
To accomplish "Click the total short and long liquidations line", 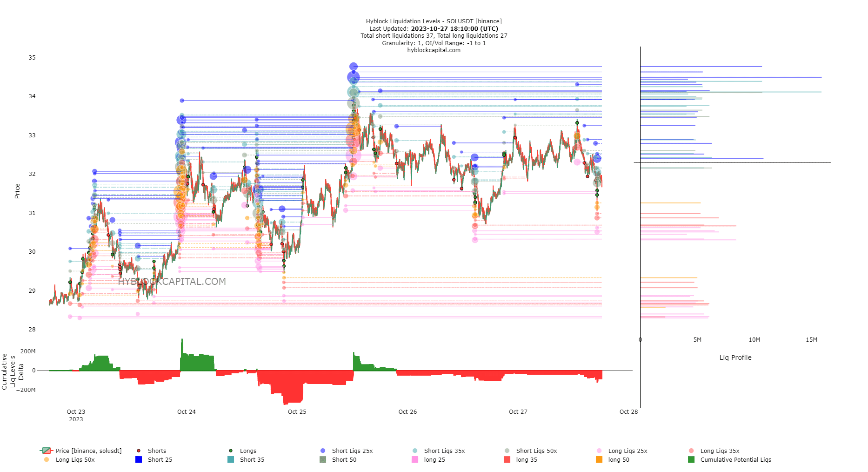I will (434, 36).
